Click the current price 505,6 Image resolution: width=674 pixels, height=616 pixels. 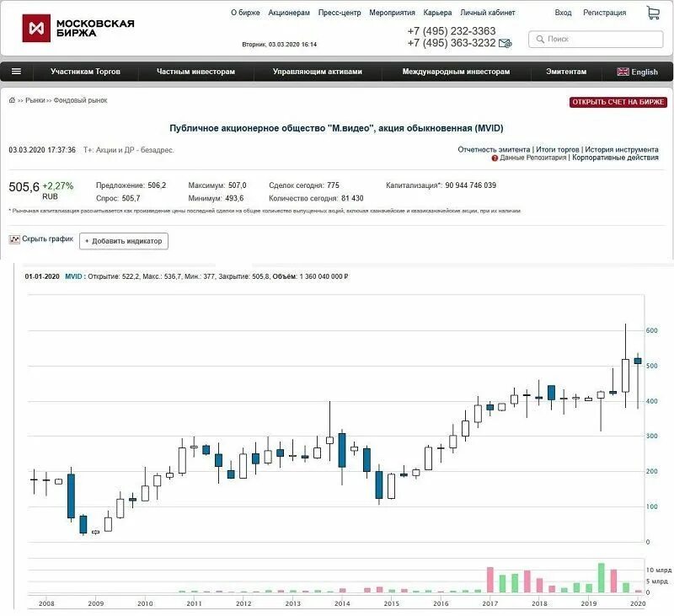click(x=24, y=187)
